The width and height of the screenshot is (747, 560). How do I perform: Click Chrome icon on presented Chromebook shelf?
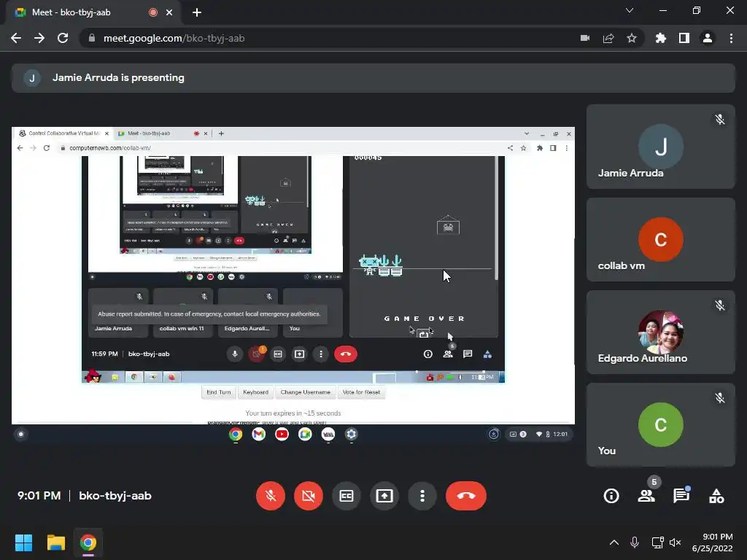236,435
